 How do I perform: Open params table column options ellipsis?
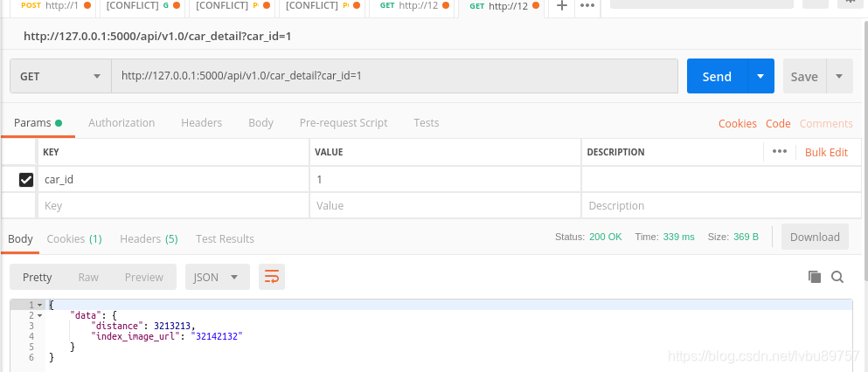pyautogui.click(x=780, y=151)
